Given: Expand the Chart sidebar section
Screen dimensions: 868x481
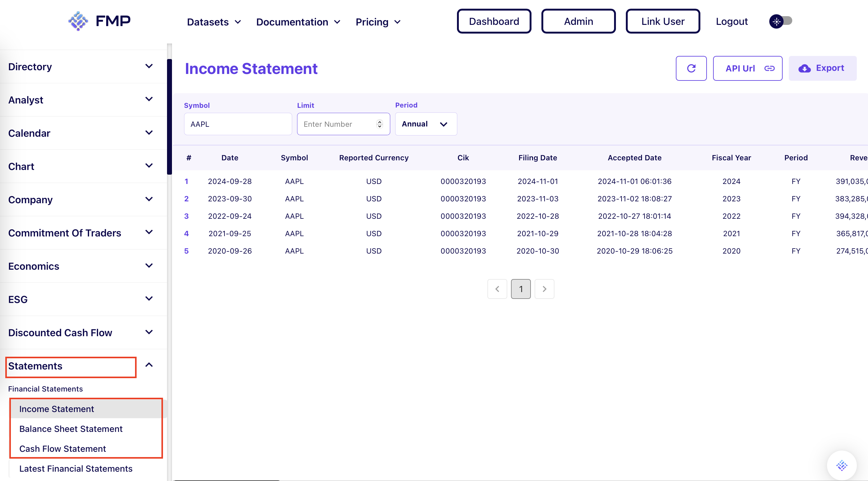Looking at the screenshot, I should [83, 166].
